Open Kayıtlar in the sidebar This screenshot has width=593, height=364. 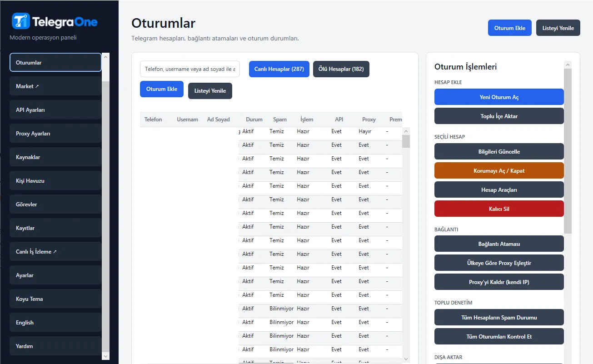click(55, 228)
